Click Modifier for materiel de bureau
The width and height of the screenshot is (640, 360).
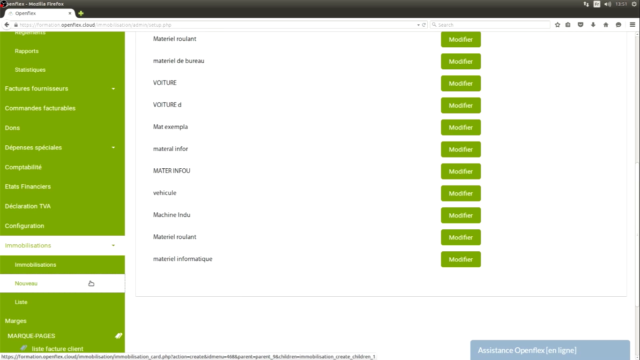pos(460,62)
